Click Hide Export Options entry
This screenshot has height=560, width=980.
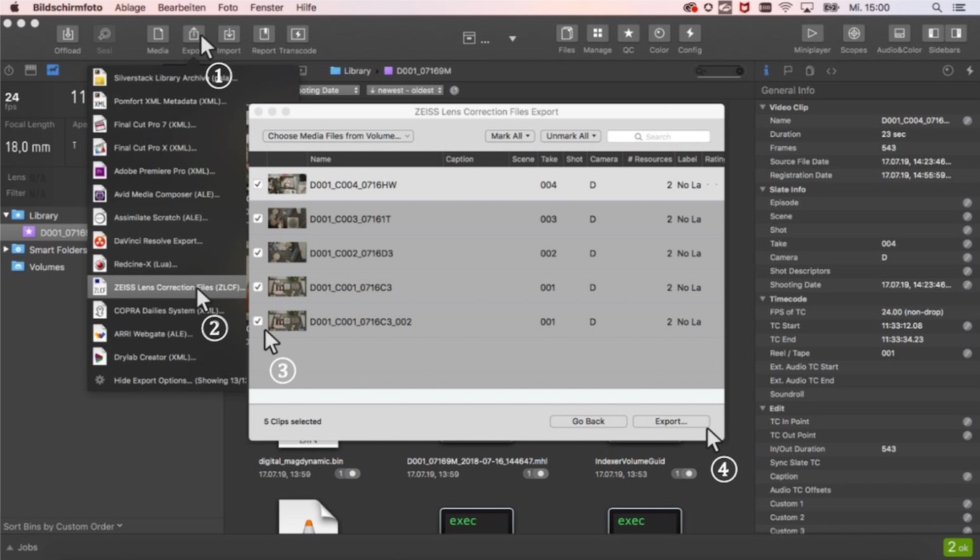pos(167,380)
